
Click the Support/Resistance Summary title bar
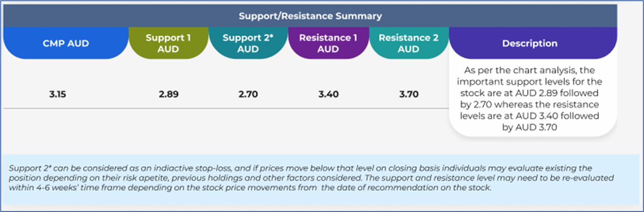[x=310, y=16]
